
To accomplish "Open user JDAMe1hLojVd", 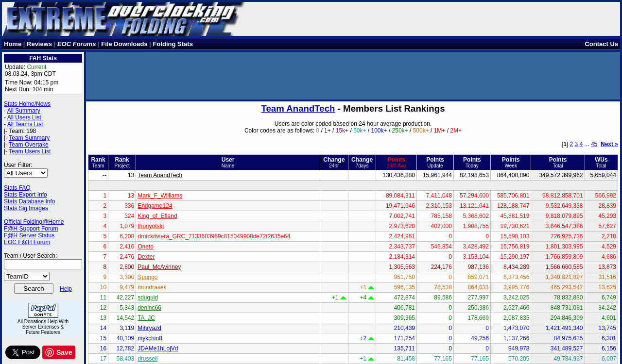I will click(x=157, y=348).
